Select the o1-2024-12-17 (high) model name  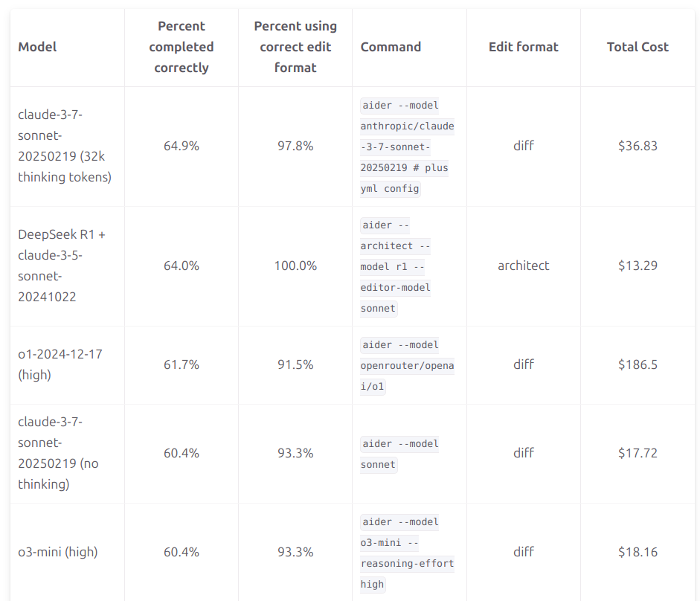coord(60,364)
